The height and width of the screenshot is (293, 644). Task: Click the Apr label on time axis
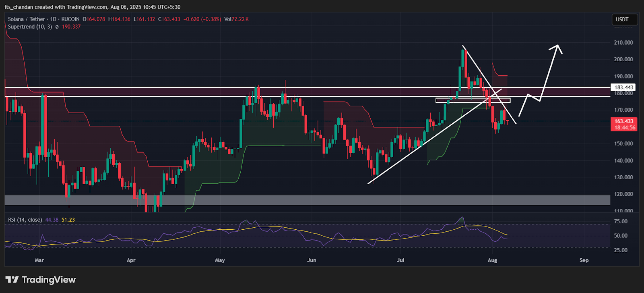(x=131, y=260)
